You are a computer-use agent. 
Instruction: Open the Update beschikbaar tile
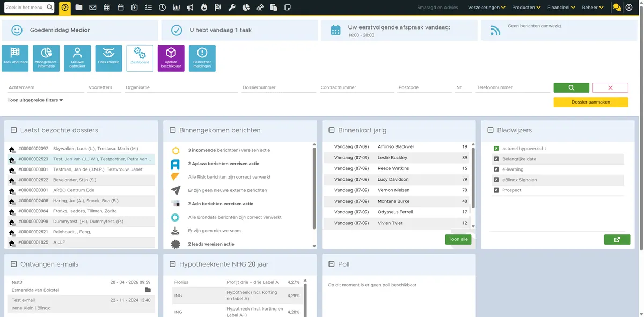coord(171,58)
